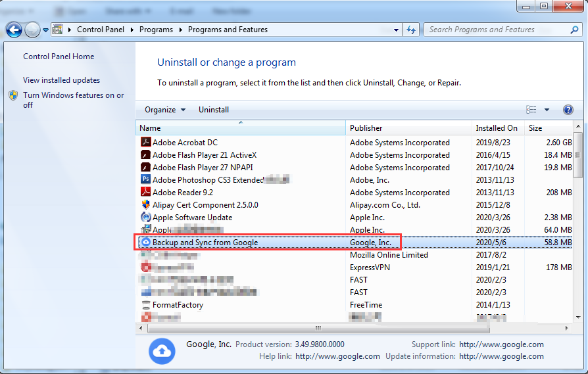This screenshot has height=374, width=588.
Task: Sort by Installed On column header
Action: coord(498,128)
